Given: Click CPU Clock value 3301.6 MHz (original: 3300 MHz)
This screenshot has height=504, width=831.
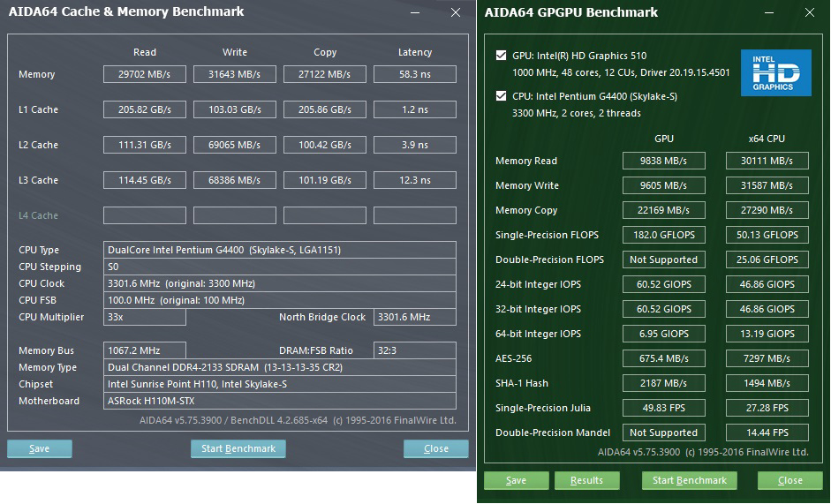Looking at the screenshot, I should 280,283.
